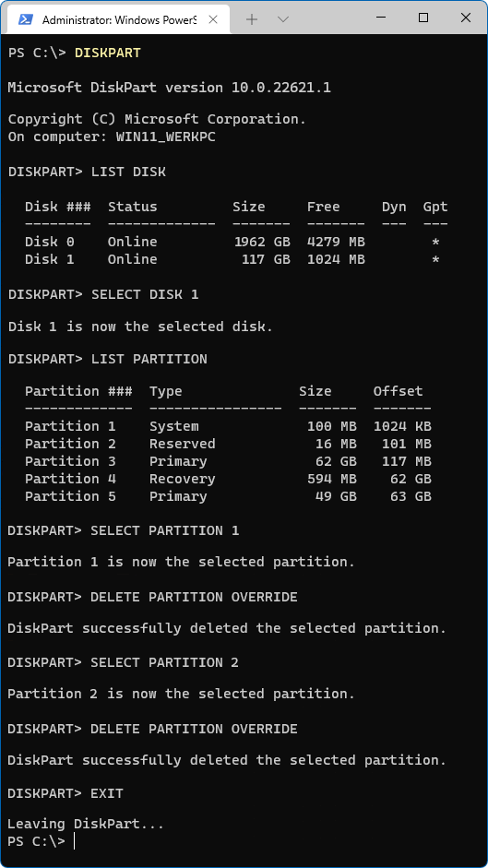Image resolution: width=488 pixels, height=868 pixels.
Task: Click the LIST DISK command line
Action: point(87,172)
